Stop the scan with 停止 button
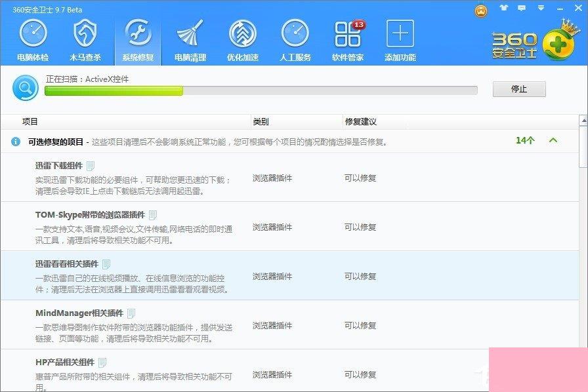588x392 pixels. click(519, 88)
